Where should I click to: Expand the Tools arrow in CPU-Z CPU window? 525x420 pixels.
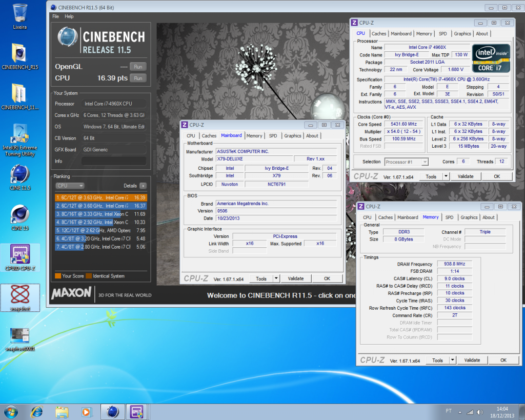point(446,176)
